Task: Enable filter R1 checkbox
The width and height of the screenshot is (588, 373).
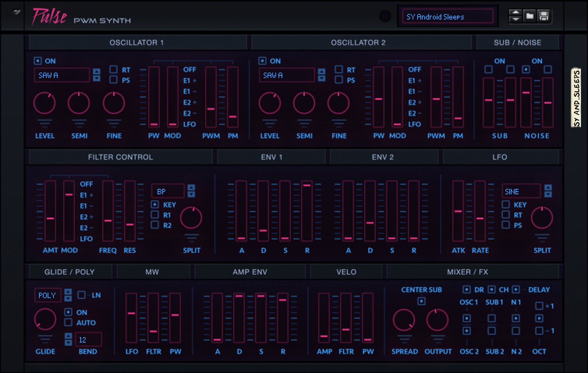Action: click(x=155, y=215)
